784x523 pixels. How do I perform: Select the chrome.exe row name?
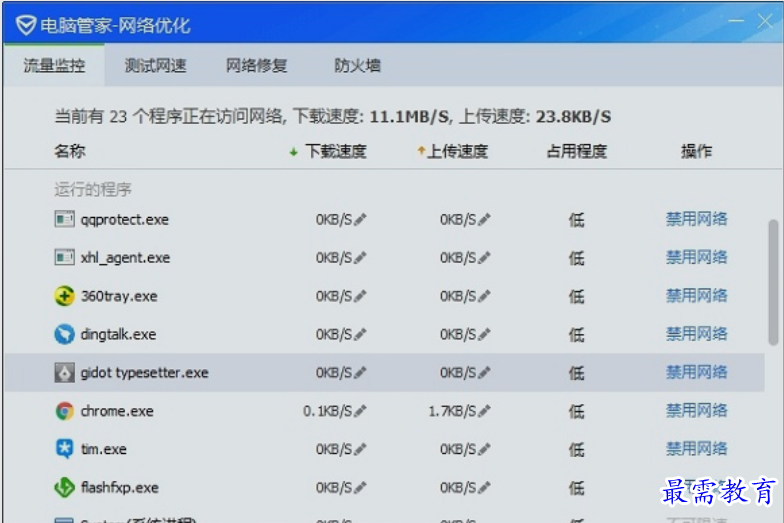[117, 411]
